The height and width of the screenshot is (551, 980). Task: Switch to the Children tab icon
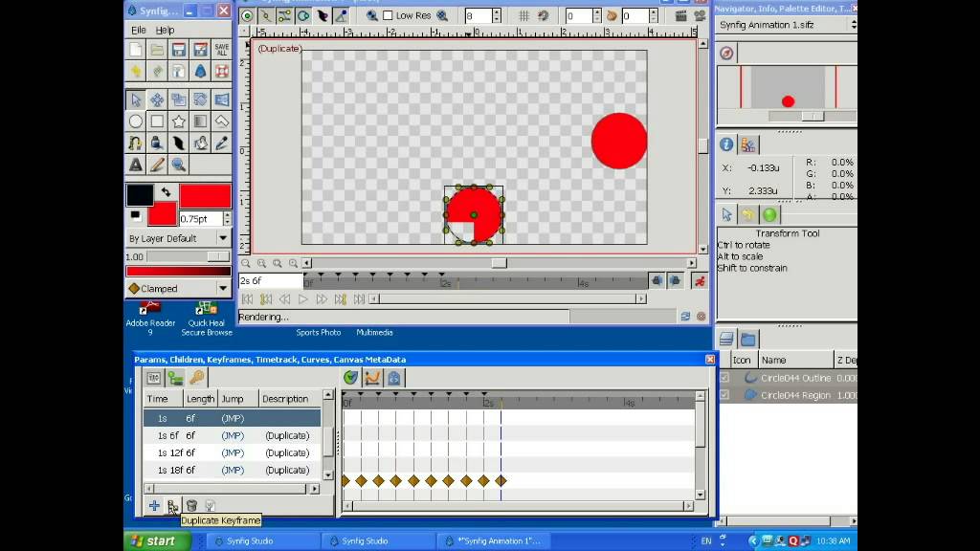tap(176, 377)
